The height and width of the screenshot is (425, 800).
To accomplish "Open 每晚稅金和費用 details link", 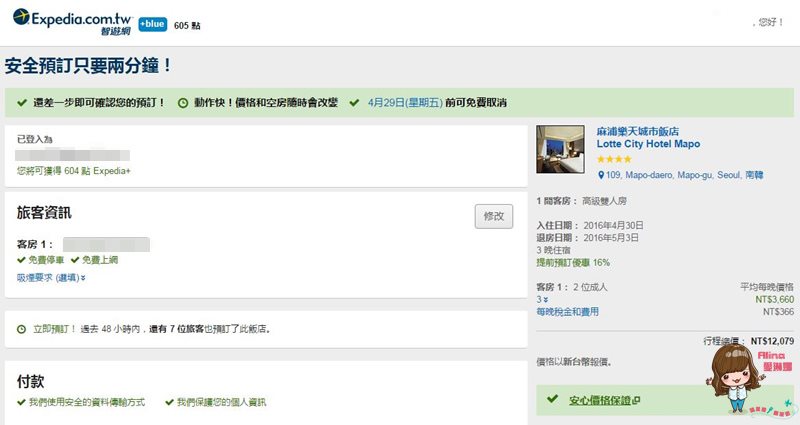I will (567, 312).
